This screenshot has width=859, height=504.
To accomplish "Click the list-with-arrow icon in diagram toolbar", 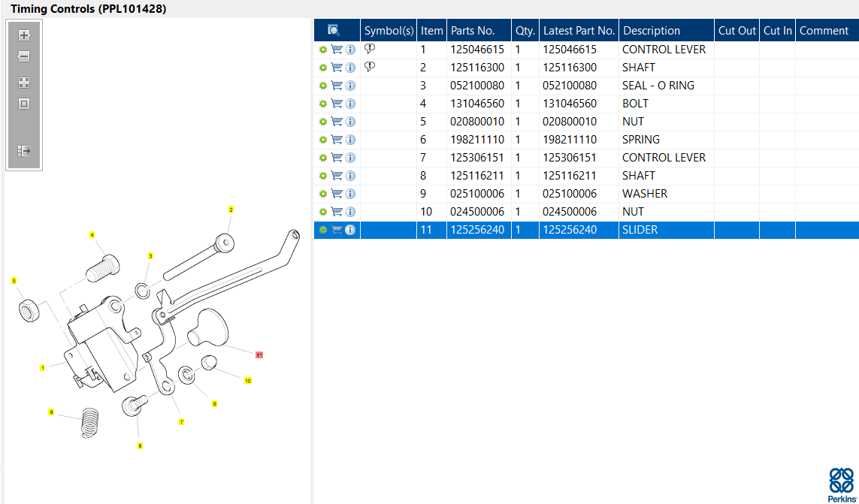I will pos(24,151).
